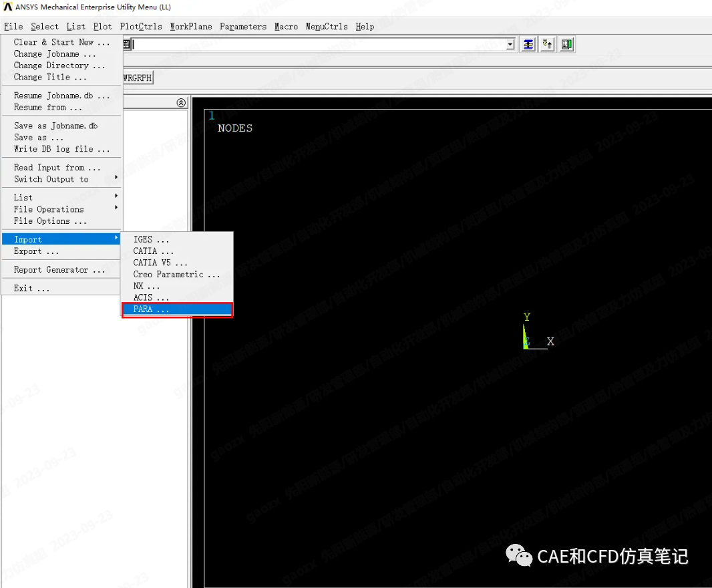712x588 pixels.
Task: Choose Save as ... entry
Action: tap(61, 138)
